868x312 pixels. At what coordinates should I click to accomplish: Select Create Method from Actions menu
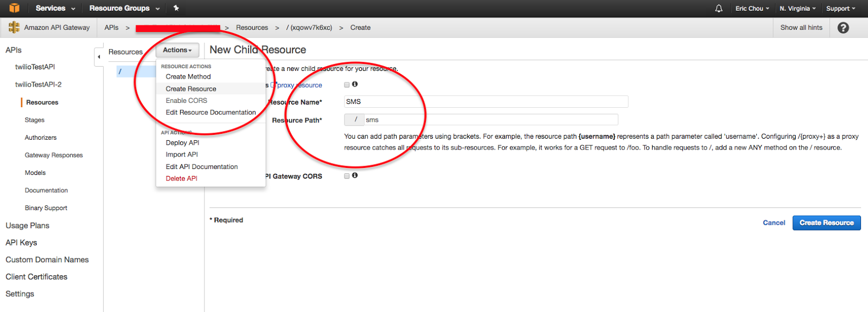coord(188,77)
